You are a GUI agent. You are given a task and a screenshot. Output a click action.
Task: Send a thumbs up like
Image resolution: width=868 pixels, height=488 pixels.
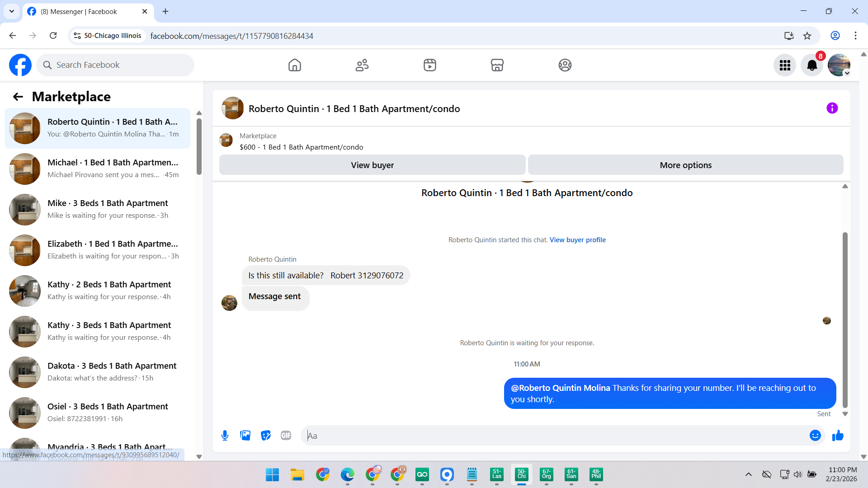coord(838,436)
